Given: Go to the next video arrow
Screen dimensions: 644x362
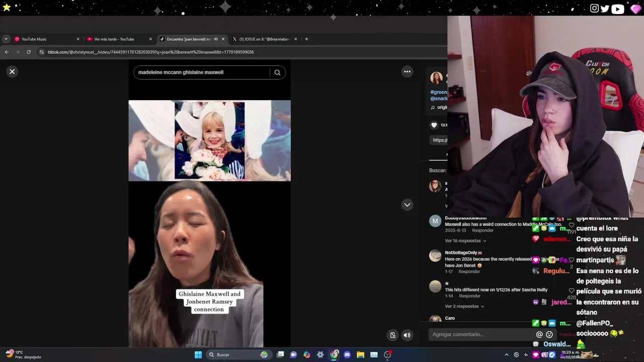Looking at the screenshot, I should click(x=407, y=205).
